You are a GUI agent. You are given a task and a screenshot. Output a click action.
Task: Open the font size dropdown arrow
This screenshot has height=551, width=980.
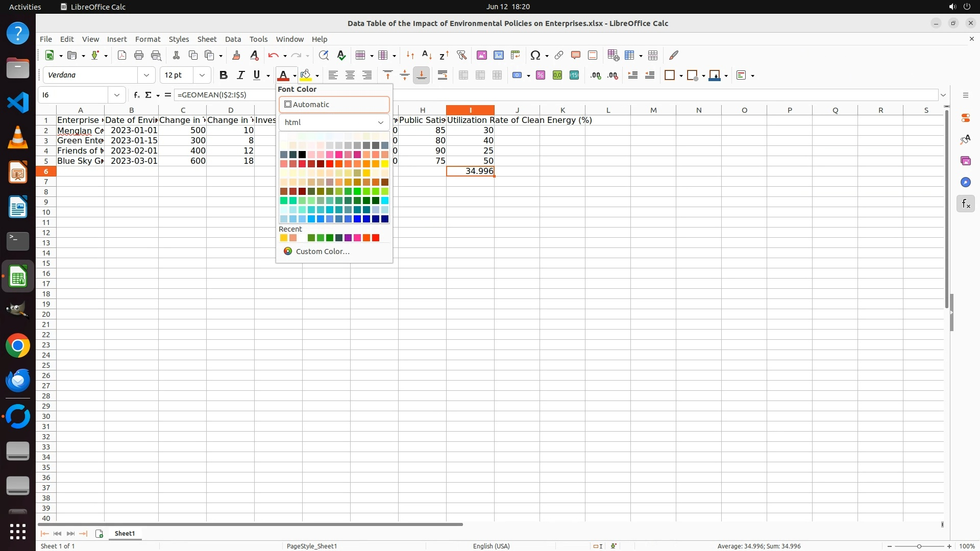202,76
